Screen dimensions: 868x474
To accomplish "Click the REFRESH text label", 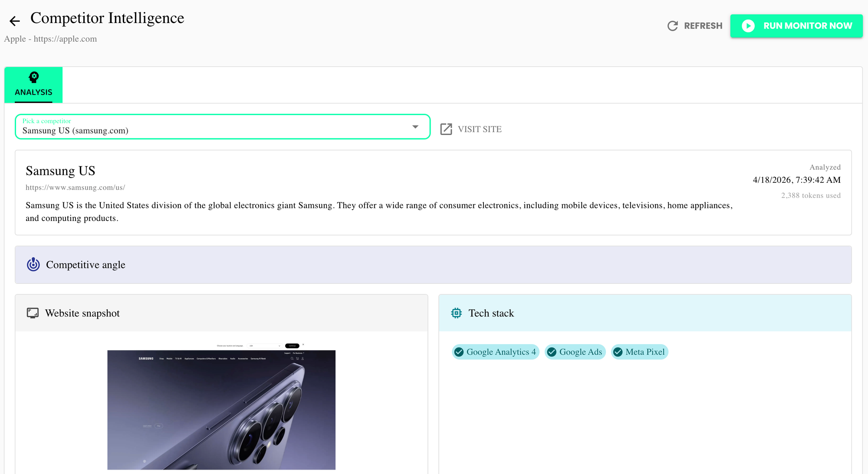I will (703, 26).
